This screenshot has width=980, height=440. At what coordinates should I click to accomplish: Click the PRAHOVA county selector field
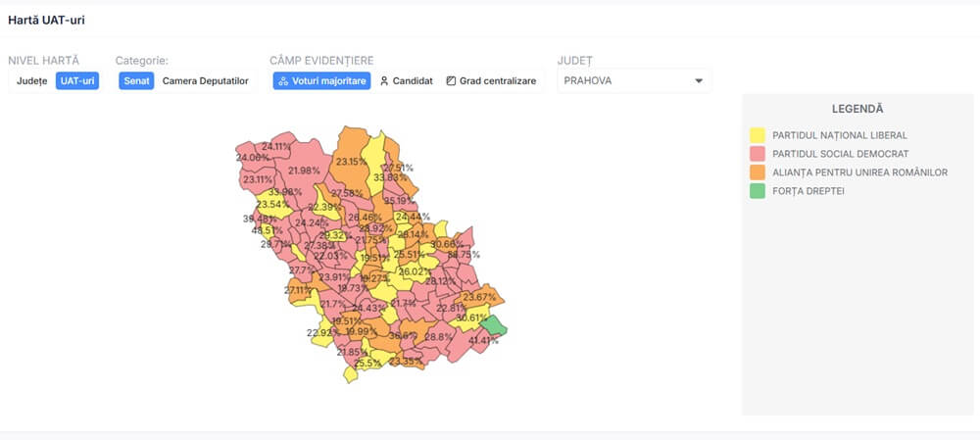627,81
